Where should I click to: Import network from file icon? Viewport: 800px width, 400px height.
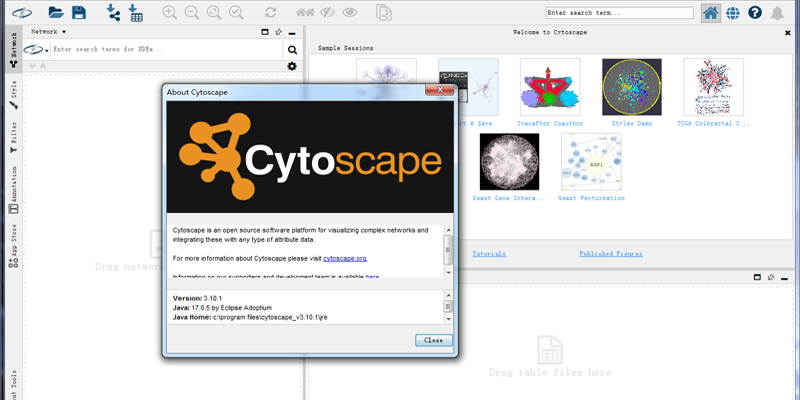point(113,13)
